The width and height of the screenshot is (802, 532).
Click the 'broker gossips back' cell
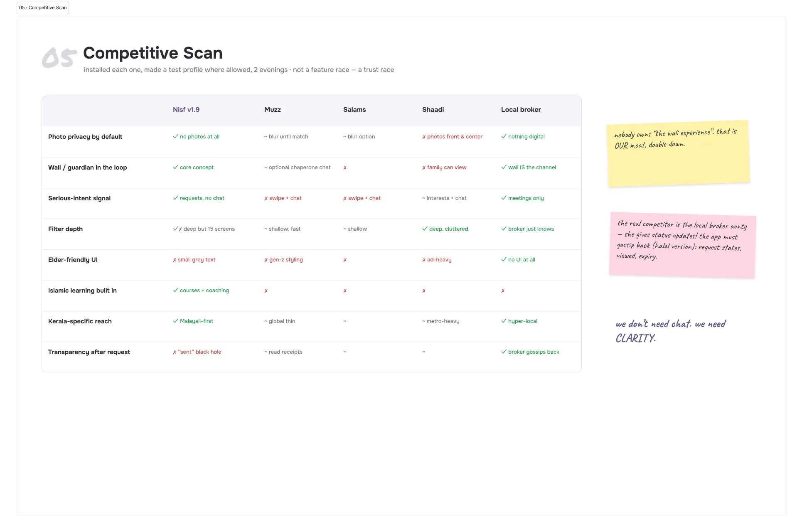[x=530, y=352]
